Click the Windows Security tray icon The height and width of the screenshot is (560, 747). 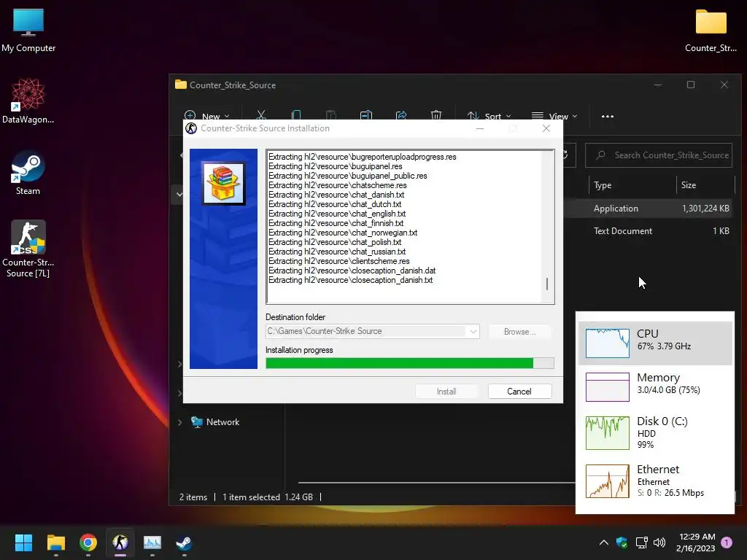click(x=622, y=542)
